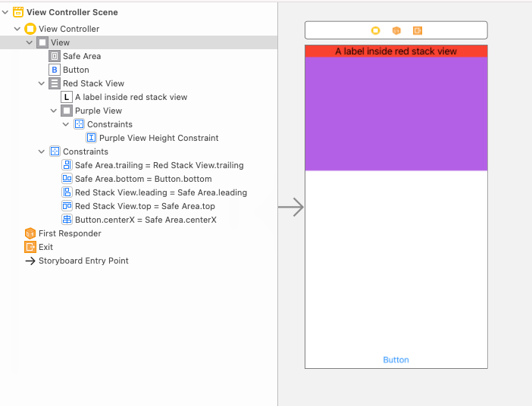532x406 pixels.
Task: Click the height constraint icon
Action: (x=91, y=138)
